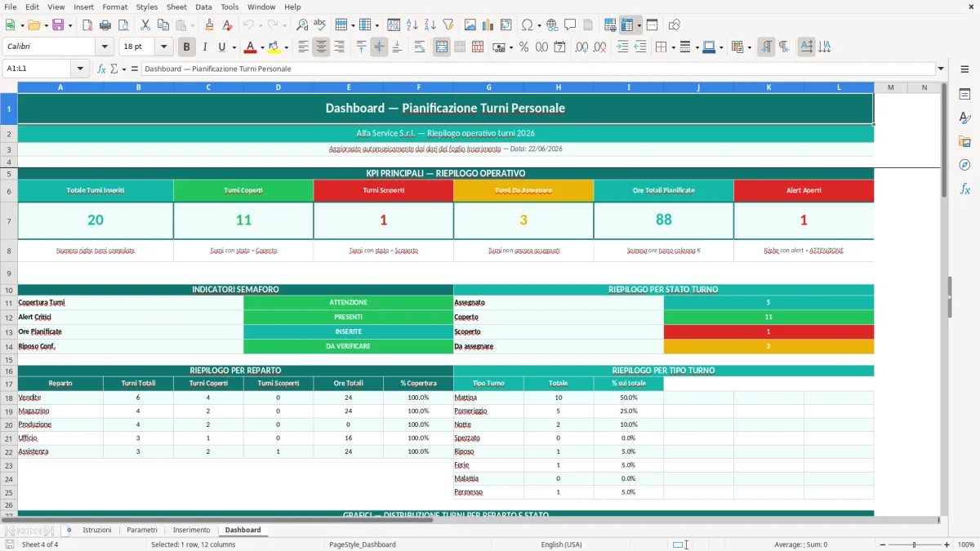Screen dimensions: 980x551
Task: Click the AutoFilter funnel icon
Action: (x=448, y=25)
